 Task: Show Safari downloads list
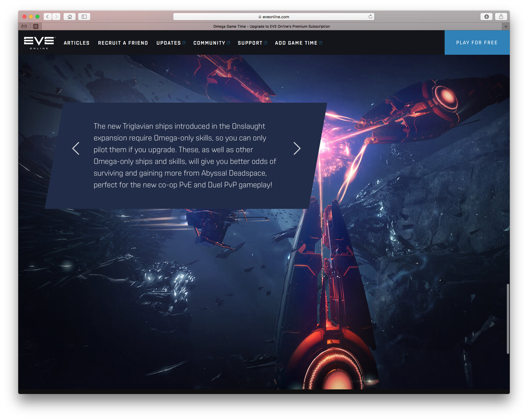(x=486, y=17)
